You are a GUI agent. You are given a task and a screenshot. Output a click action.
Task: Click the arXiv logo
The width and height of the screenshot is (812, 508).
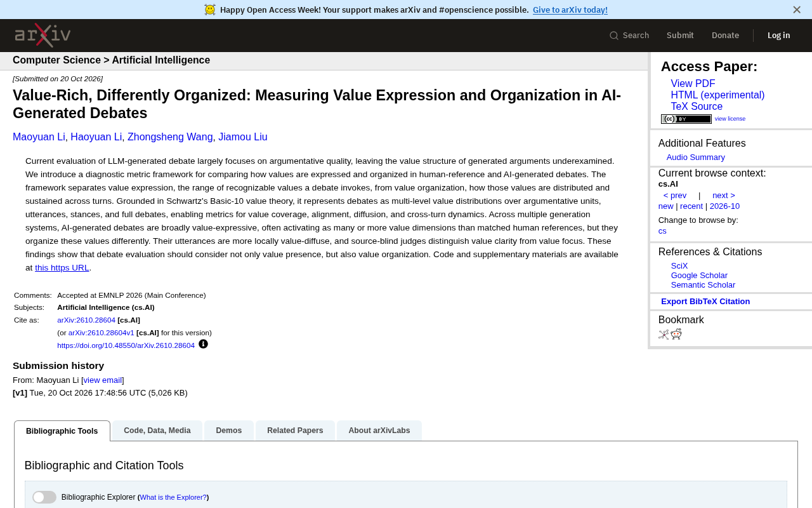click(43, 35)
